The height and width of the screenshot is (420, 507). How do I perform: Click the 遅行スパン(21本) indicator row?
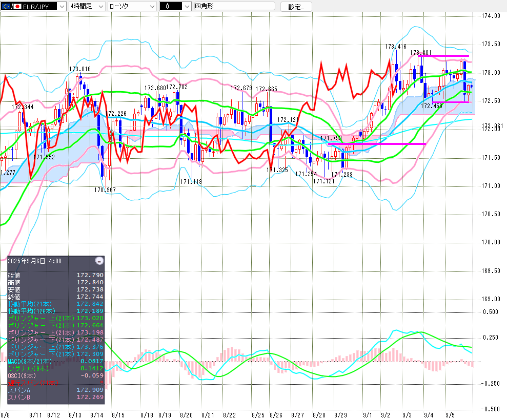pos(55,383)
